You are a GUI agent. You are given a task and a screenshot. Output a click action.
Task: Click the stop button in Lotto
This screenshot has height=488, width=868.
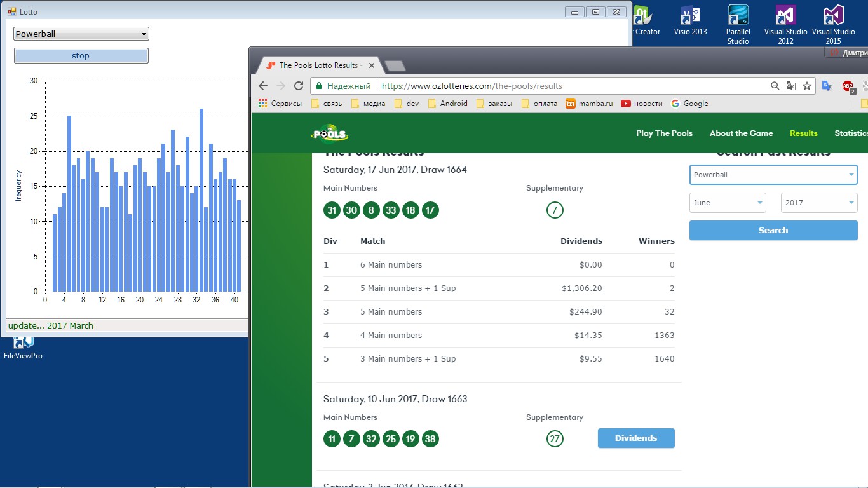(x=81, y=56)
